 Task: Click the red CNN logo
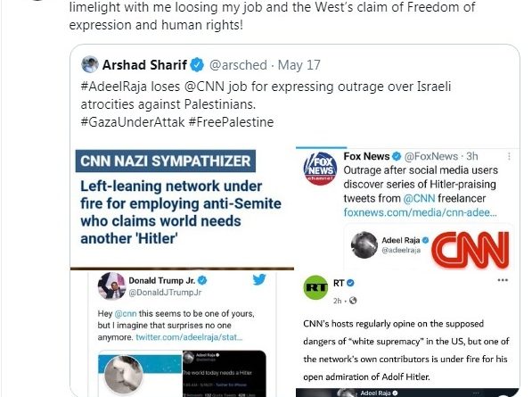[x=471, y=250]
